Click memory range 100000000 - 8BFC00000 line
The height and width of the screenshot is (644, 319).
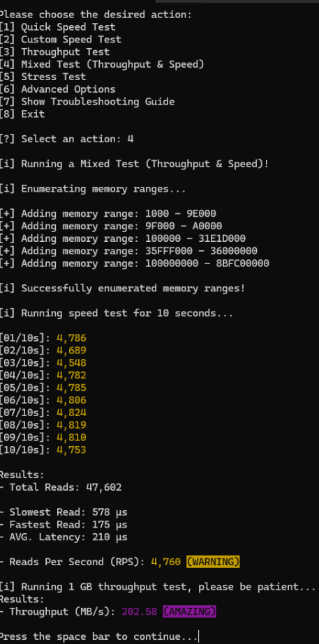click(x=135, y=263)
